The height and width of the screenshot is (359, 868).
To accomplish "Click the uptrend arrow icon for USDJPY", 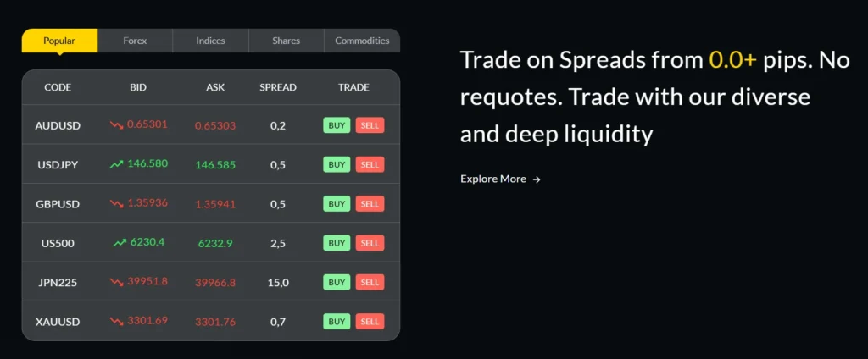I will 116,164.
